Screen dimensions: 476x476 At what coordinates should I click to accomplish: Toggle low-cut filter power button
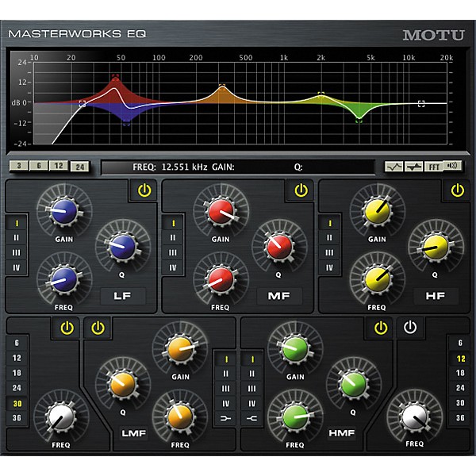click(x=67, y=328)
